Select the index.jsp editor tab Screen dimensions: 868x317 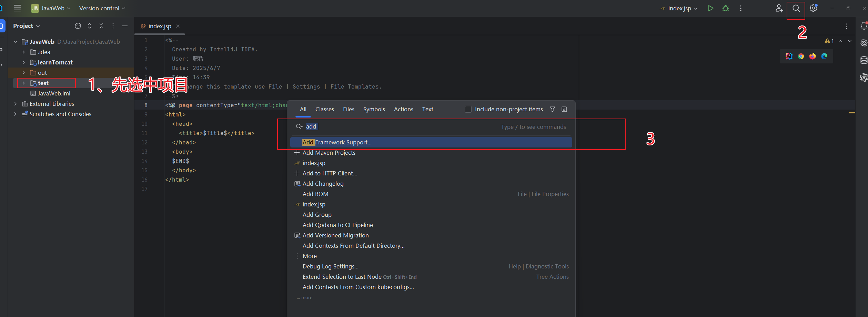click(x=160, y=26)
